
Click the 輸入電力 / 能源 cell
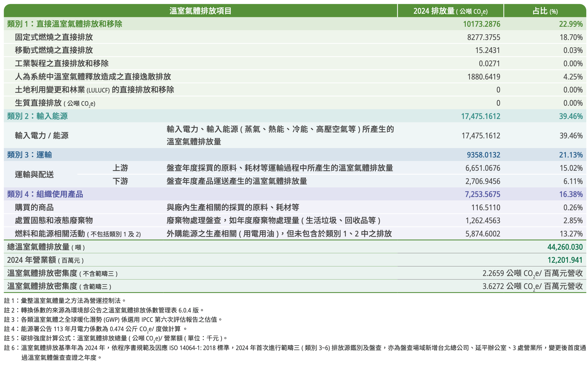pyautogui.click(x=42, y=135)
